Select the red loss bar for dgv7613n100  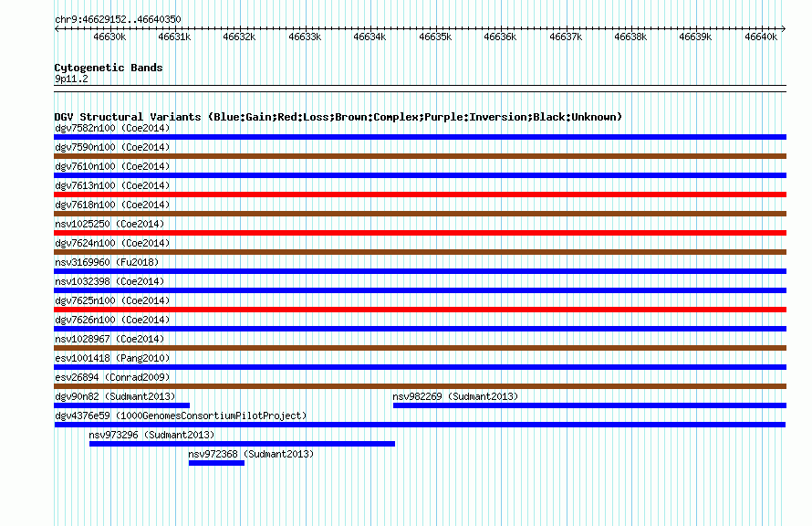420,195
